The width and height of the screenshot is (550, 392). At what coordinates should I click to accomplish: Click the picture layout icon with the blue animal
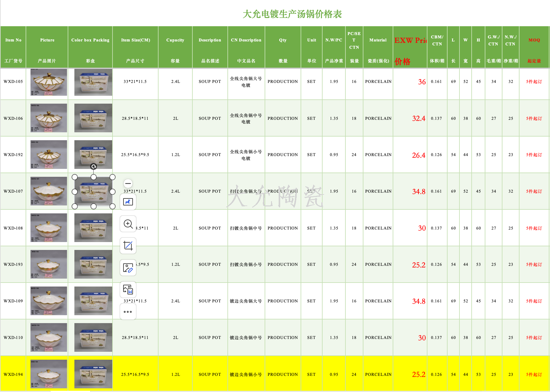[128, 202]
